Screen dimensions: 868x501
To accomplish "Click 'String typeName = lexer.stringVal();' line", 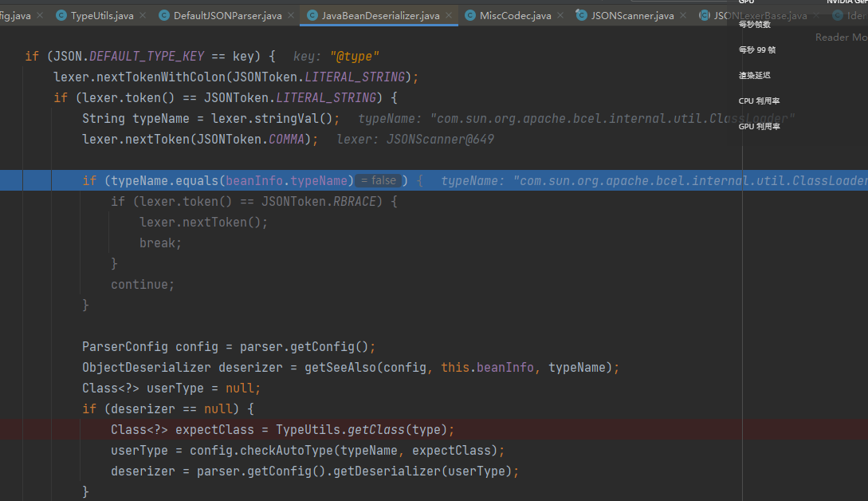I will pos(210,119).
